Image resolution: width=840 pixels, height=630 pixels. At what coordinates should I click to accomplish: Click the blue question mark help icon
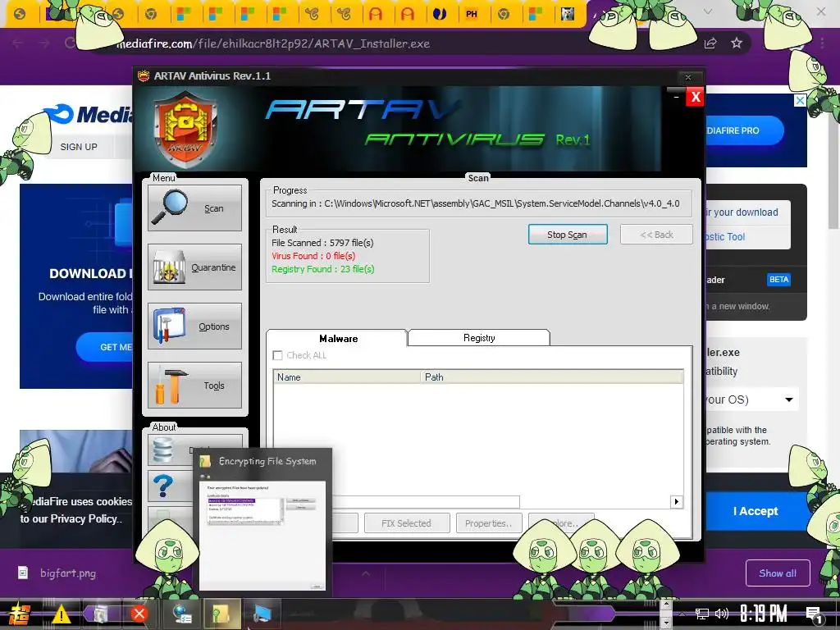pyautogui.click(x=163, y=486)
